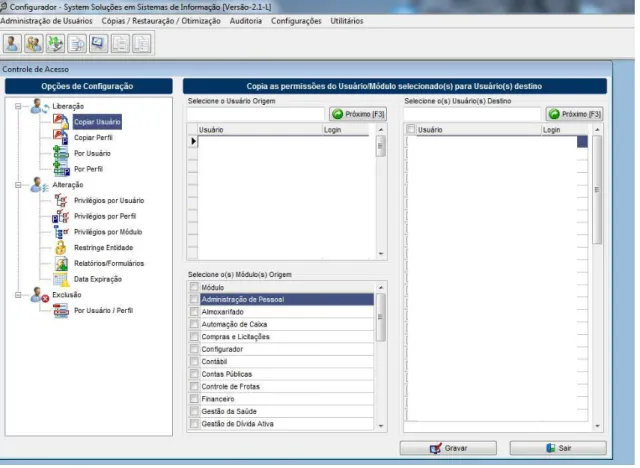Select Data Expiração option

point(98,279)
